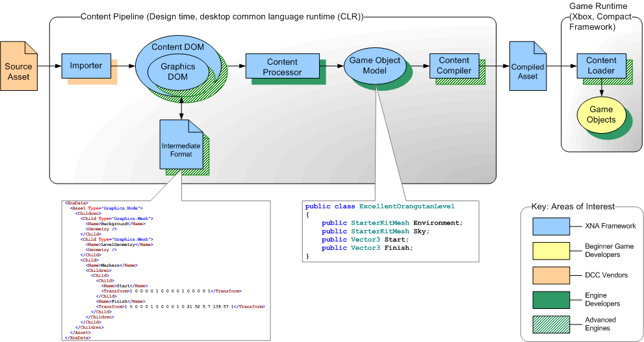Click the Transform line containing 21.52 5.7 139.57

pos(180,307)
